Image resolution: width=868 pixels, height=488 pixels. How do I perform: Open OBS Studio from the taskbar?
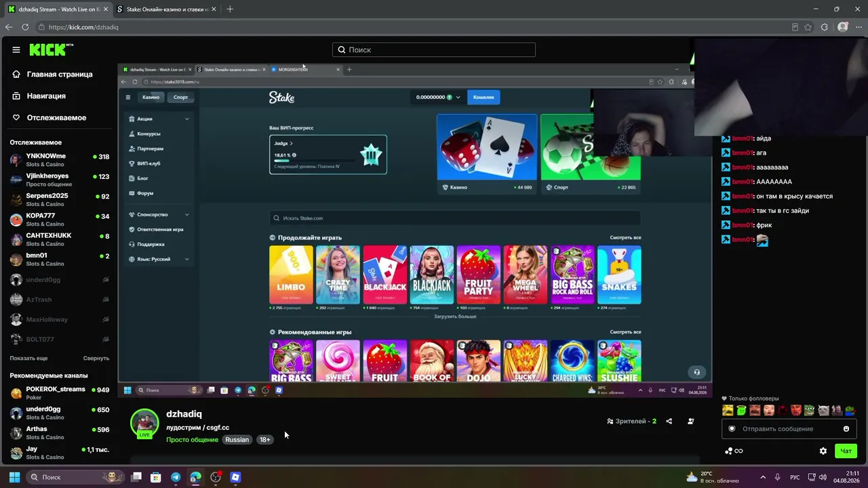pos(216,477)
